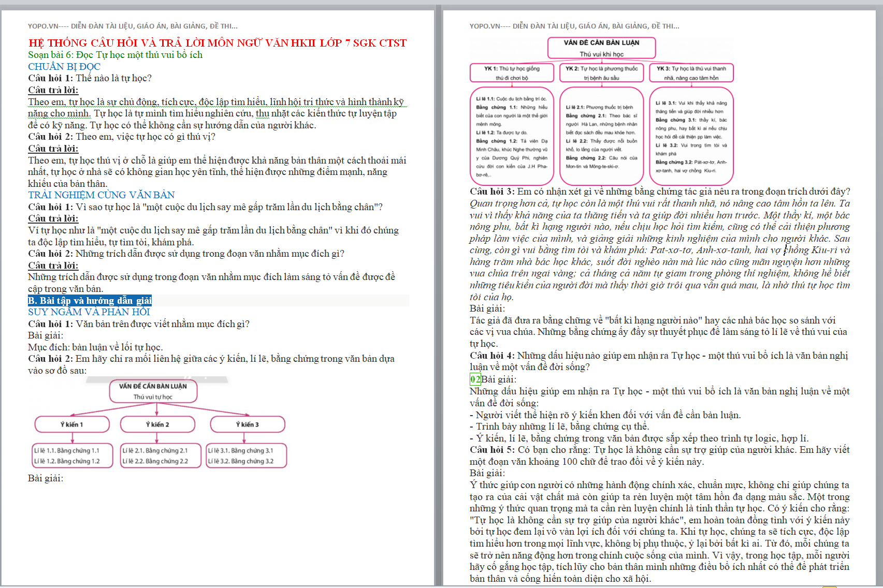
Task: Click the line starting 'Tác giả đã đưa ra bằng chứng'
Action: click(x=653, y=320)
